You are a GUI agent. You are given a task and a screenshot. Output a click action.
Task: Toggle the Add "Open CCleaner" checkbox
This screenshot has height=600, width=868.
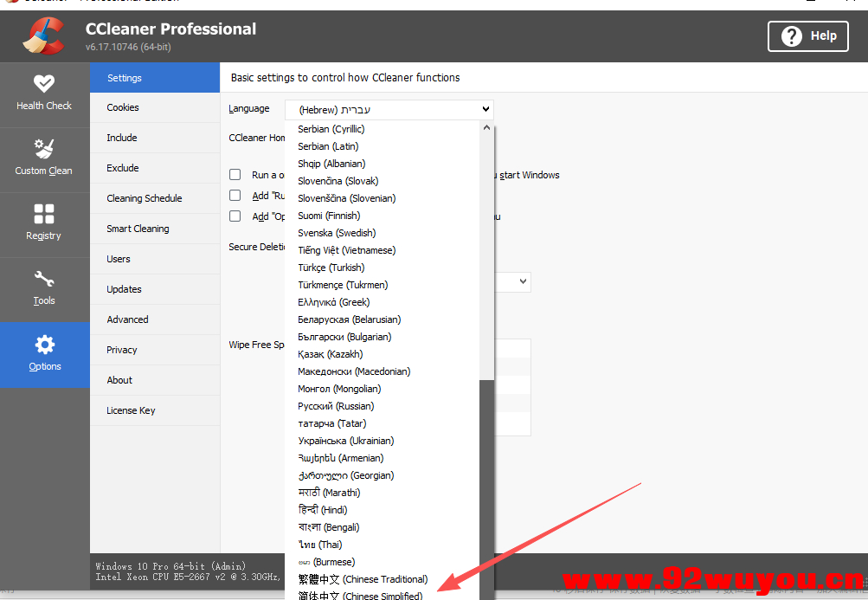point(235,216)
